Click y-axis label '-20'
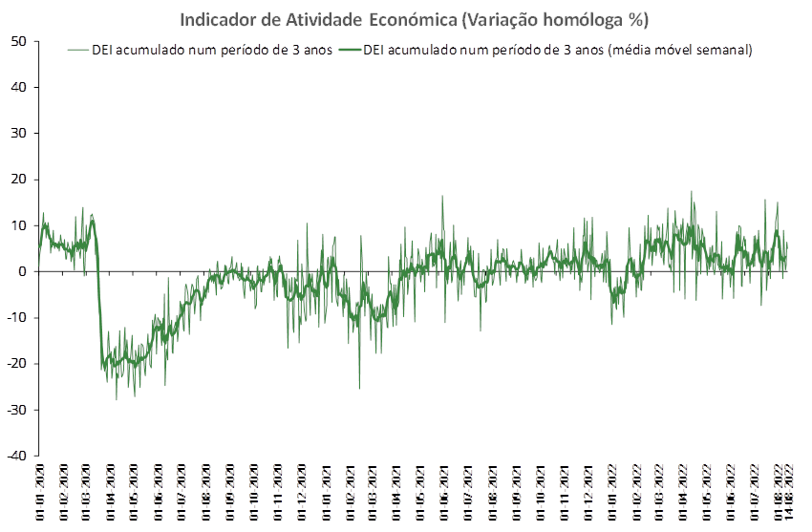 pos(16,364)
